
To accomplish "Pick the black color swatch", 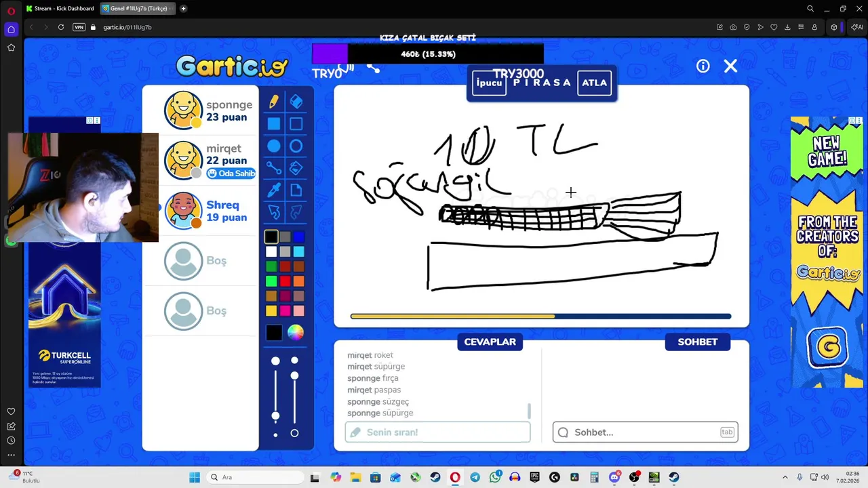I will 271,237.
